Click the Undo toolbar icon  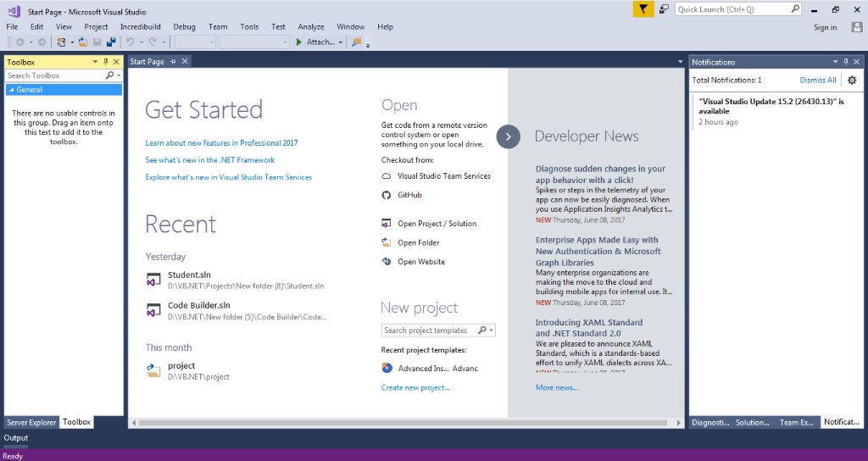click(130, 42)
